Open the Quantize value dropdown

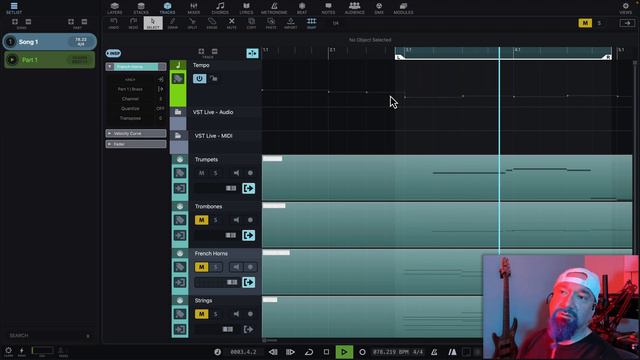pyautogui.click(x=160, y=109)
